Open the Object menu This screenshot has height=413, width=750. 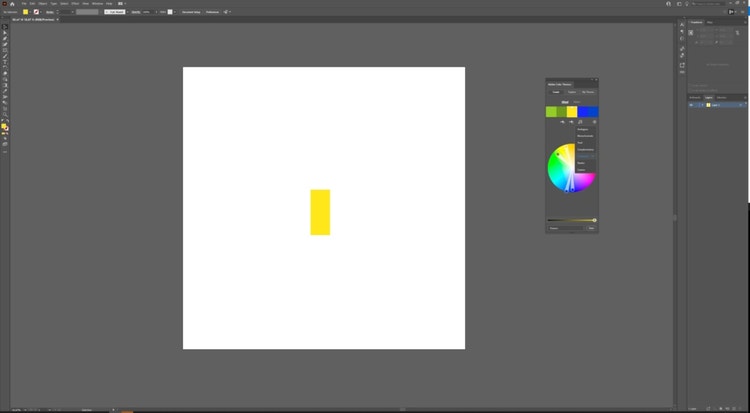tap(43, 3)
